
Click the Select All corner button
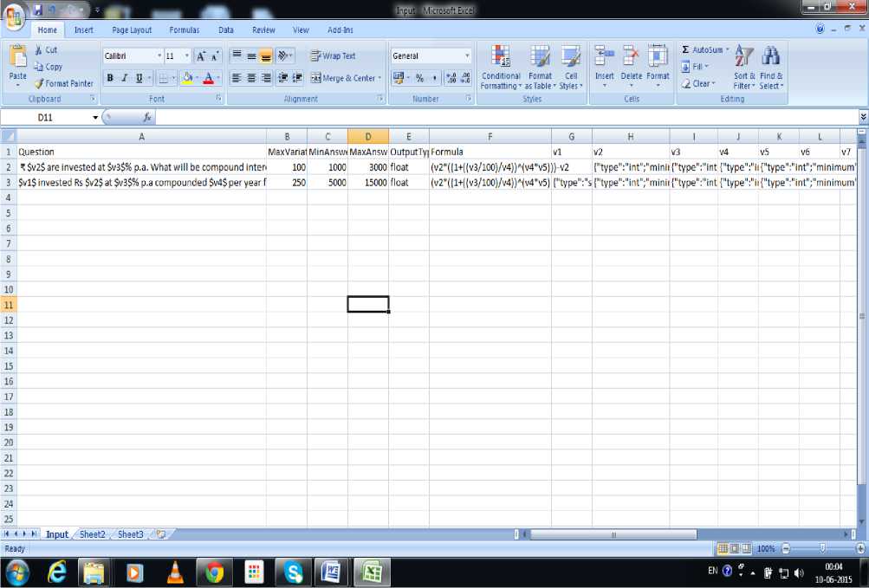tap(9, 136)
